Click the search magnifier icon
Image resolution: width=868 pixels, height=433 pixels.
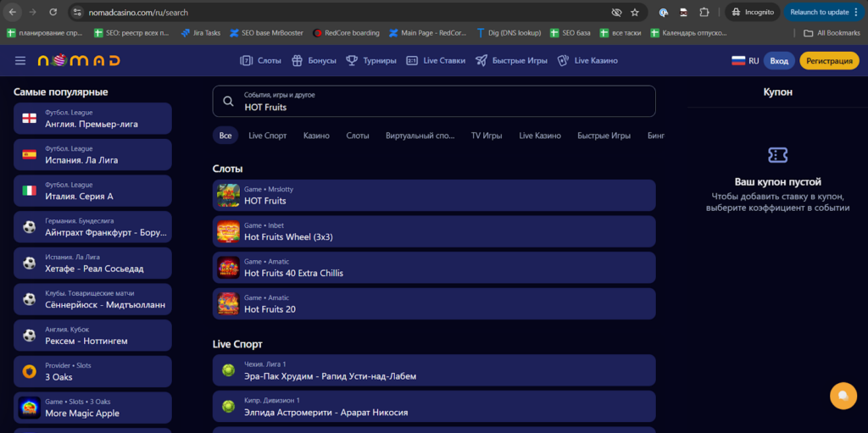(228, 102)
